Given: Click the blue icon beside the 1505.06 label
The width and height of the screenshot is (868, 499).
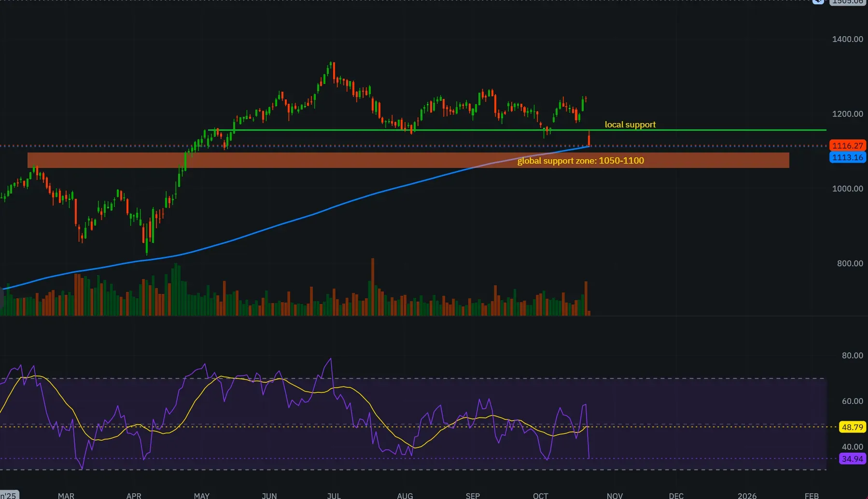Looking at the screenshot, I should tap(818, 1).
